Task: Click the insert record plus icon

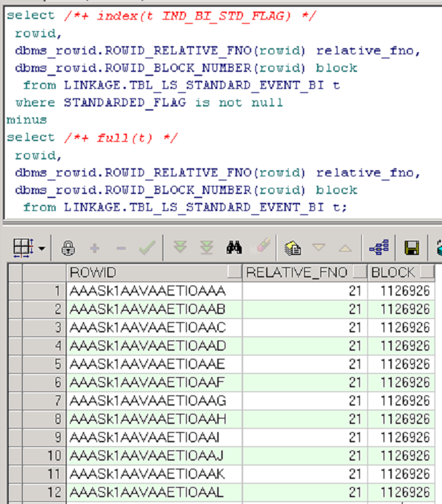Action: tap(94, 248)
